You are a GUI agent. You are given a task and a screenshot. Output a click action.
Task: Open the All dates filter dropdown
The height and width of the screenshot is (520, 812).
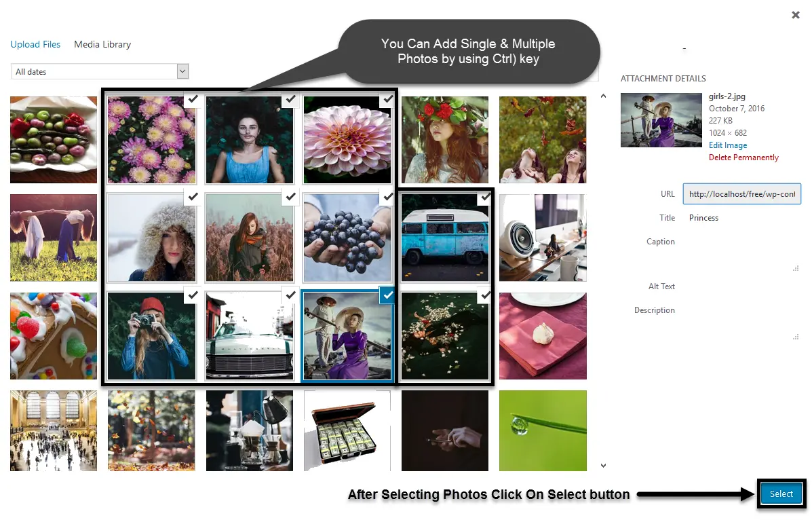(100, 71)
